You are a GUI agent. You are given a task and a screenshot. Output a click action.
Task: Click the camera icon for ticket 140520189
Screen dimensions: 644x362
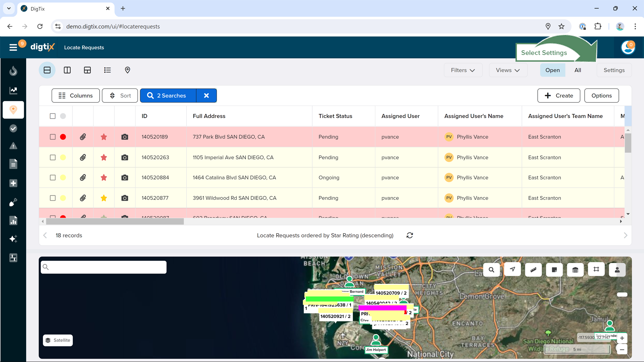(x=125, y=137)
